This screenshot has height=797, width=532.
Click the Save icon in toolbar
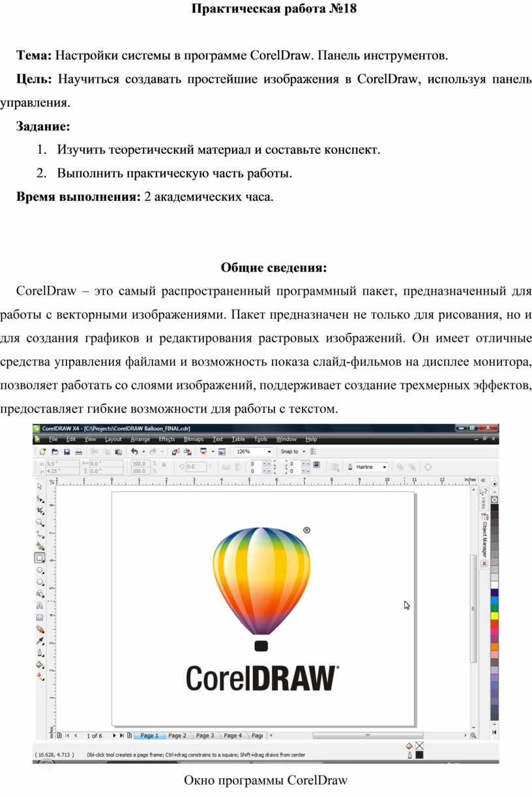pos(66,451)
